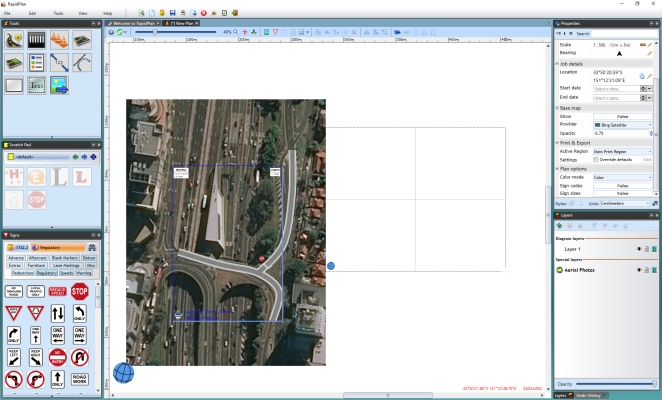This screenshot has width=662, height=400.
Task: Select the dimension measurement tool
Action: 59,63
